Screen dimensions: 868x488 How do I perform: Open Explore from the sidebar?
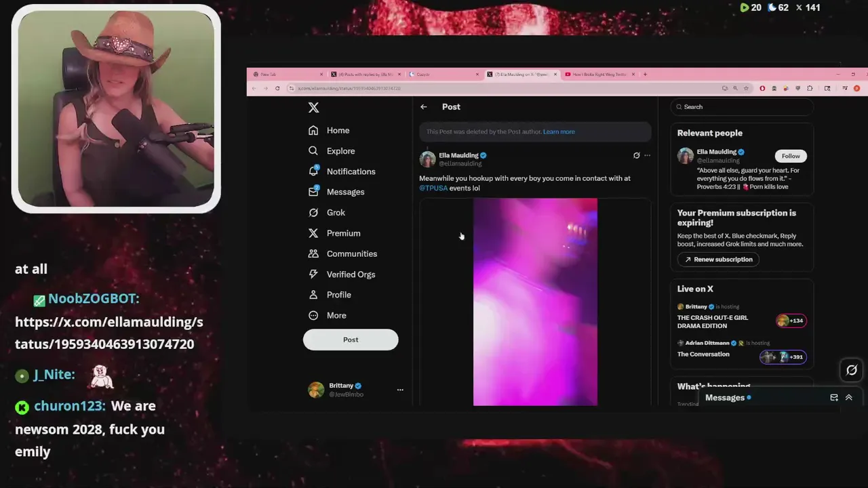[332, 150]
